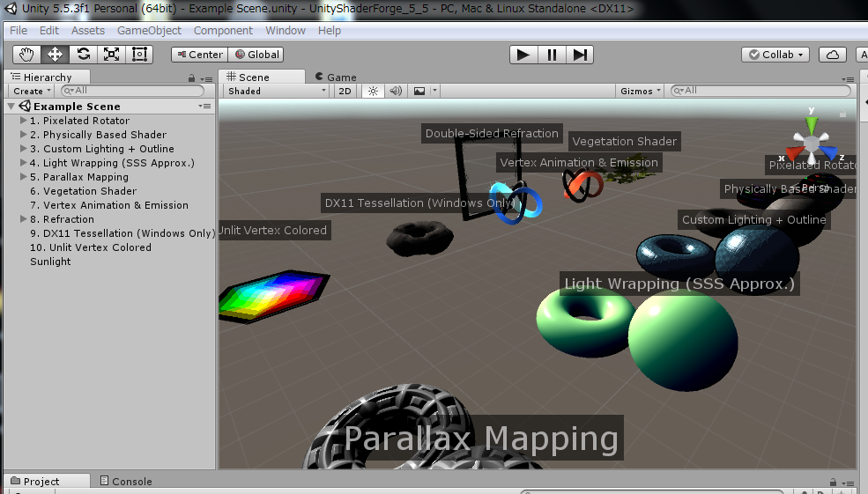
Task: Select Sunlight object in Hierarchy
Action: point(109,262)
